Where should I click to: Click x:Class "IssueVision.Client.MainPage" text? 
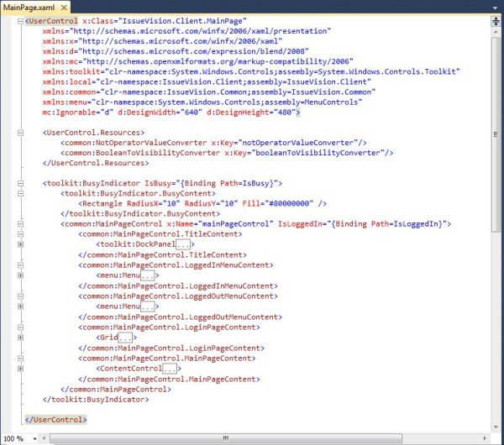coord(165,21)
